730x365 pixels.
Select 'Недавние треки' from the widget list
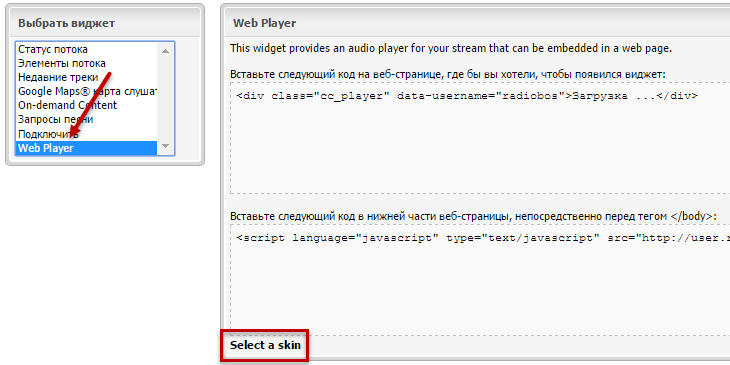coord(88,77)
